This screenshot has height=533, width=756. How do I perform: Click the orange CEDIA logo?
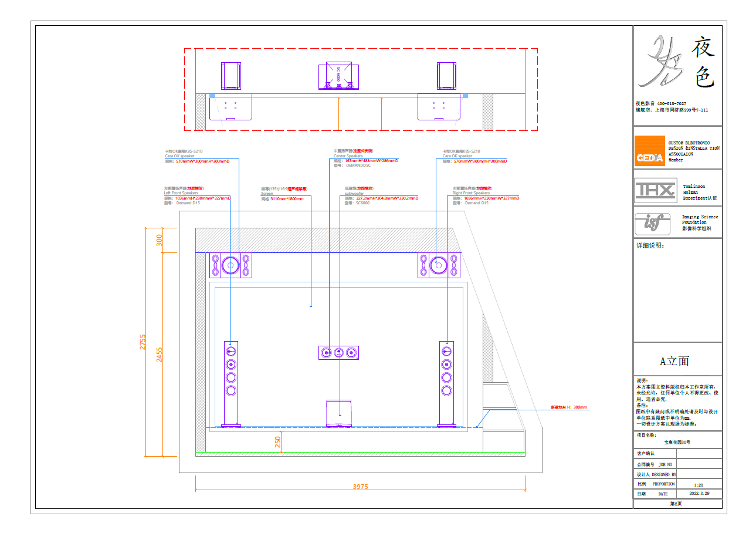(x=650, y=151)
